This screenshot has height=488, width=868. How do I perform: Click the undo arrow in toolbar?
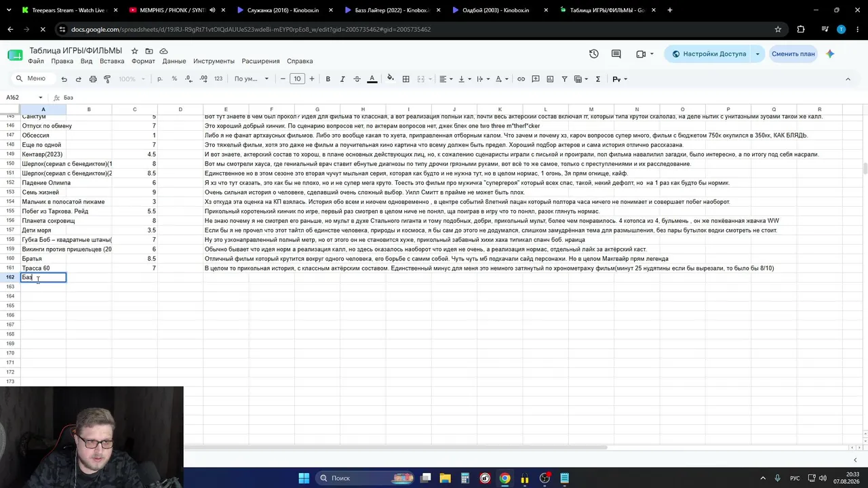tap(64, 79)
